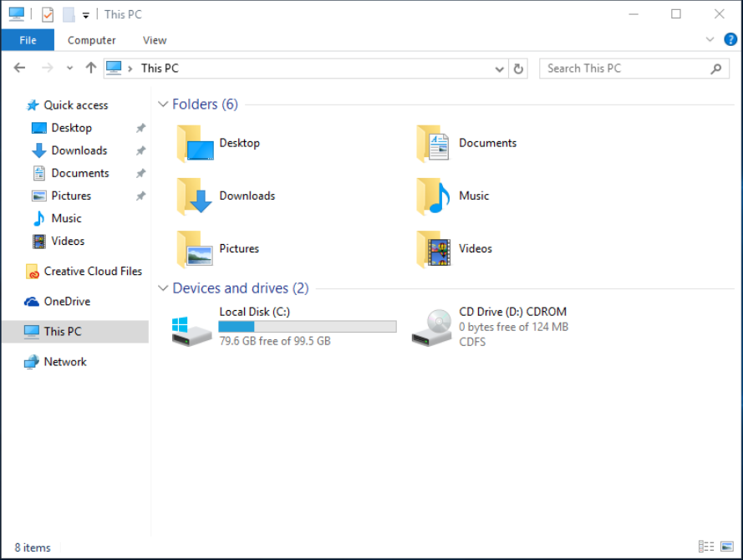The width and height of the screenshot is (743, 560).
Task: Select Quick access in the navigation pane
Action: [75, 105]
